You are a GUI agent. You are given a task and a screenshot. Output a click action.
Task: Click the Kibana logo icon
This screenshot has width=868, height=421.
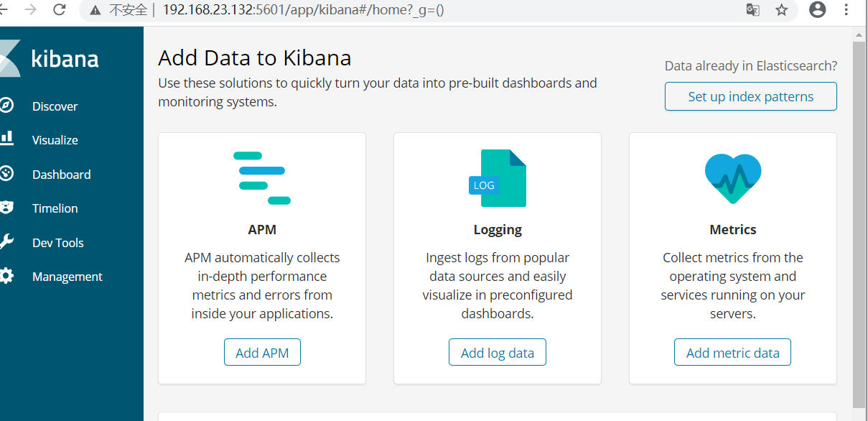click(x=9, y=58)
